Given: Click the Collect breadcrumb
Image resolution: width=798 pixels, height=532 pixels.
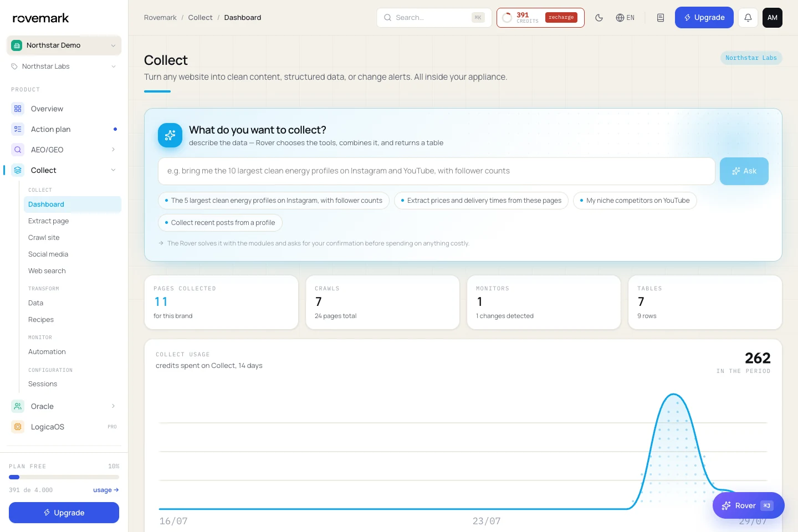Looking at the screenshot, I should (x=200, y=18).
